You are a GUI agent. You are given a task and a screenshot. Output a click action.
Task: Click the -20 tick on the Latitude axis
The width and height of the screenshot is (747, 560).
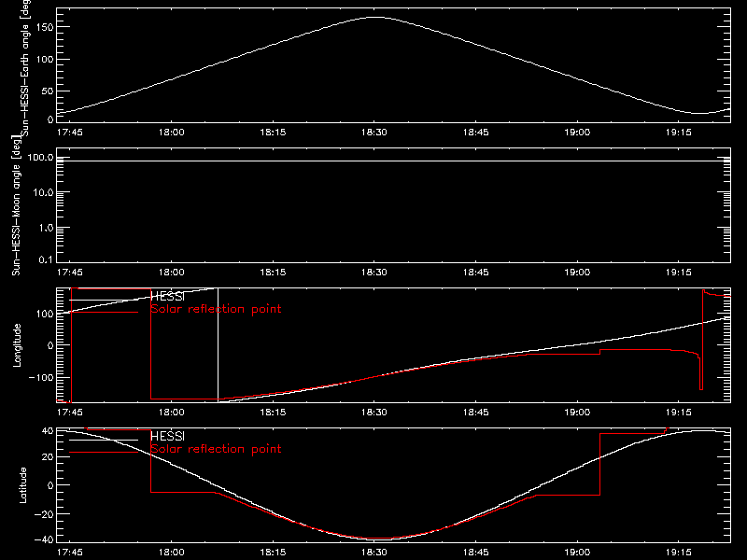pyautogui.click(x=44, y=514)
